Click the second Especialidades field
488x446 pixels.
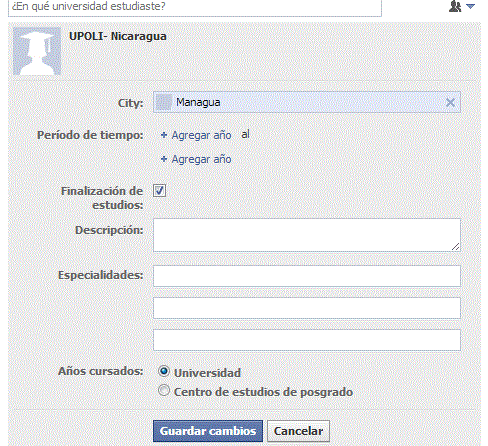point(307,308)
